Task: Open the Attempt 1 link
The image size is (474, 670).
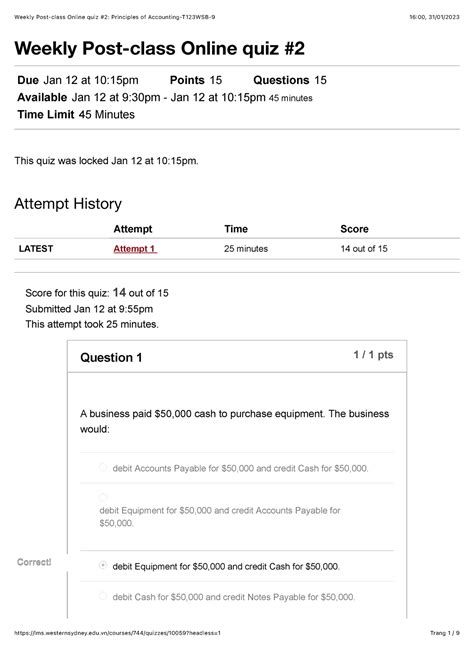Action: pyautogui.click(x=135, y=249)
